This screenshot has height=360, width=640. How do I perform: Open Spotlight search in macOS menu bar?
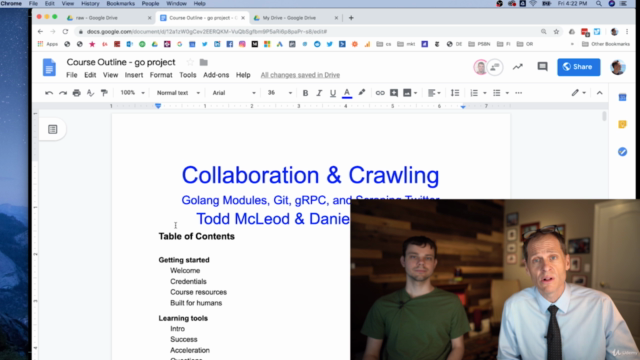coord(599,4)
